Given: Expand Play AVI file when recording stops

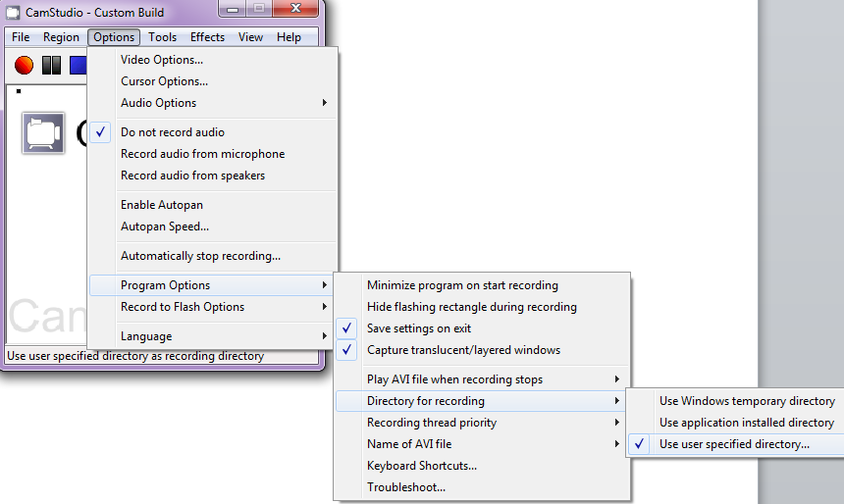Looking at the screenshot, I should click(482, 379).
